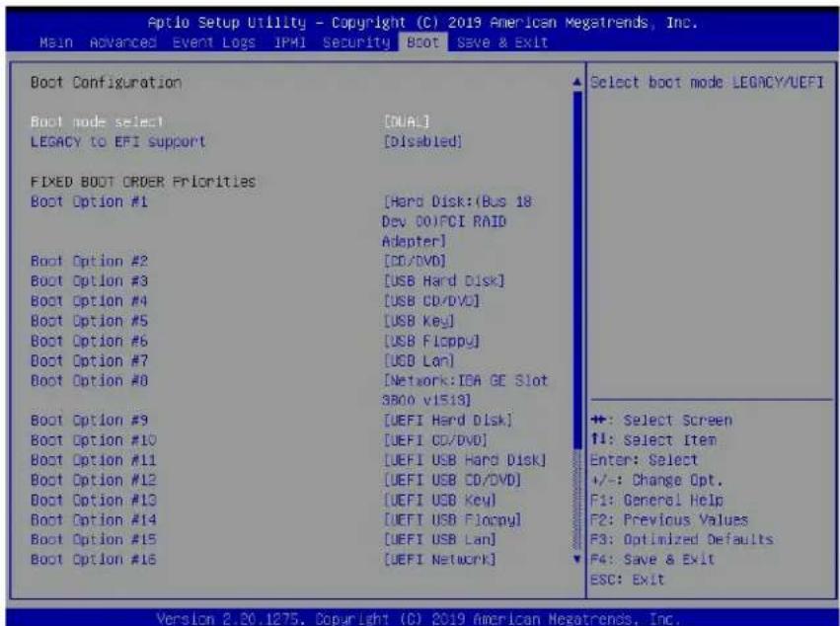Click the scrollbar down arrow

(577, 559)
